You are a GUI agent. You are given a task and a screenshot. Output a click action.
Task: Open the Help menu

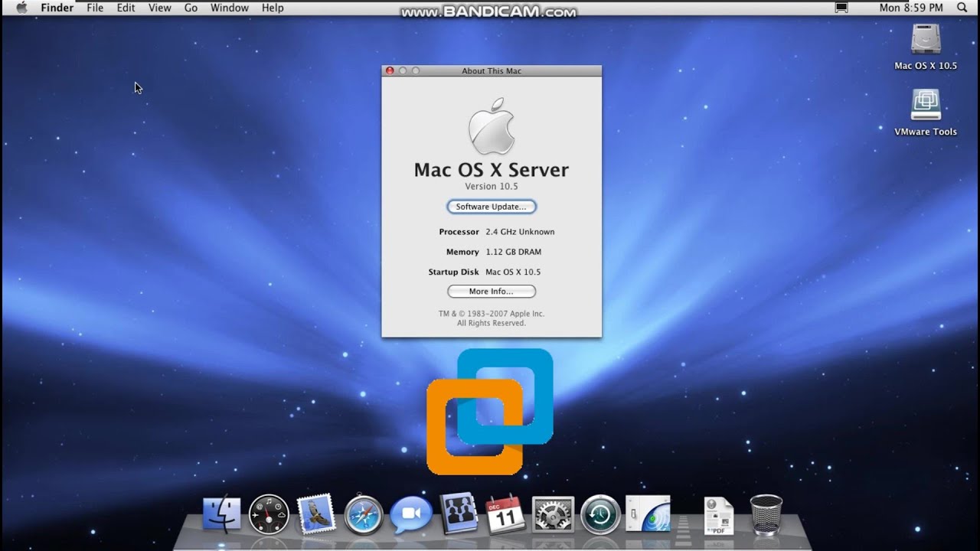(273, 8)
